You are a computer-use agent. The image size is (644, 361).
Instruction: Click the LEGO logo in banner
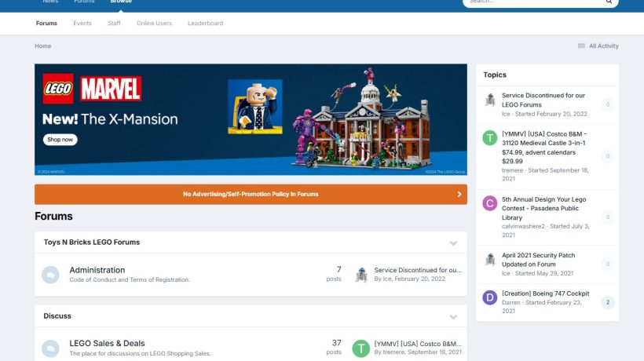point(58,89)
